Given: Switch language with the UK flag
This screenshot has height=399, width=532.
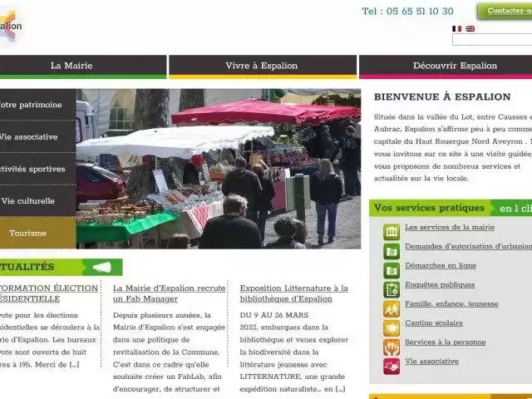Looking at the screenshot, I should click(470, 28).
